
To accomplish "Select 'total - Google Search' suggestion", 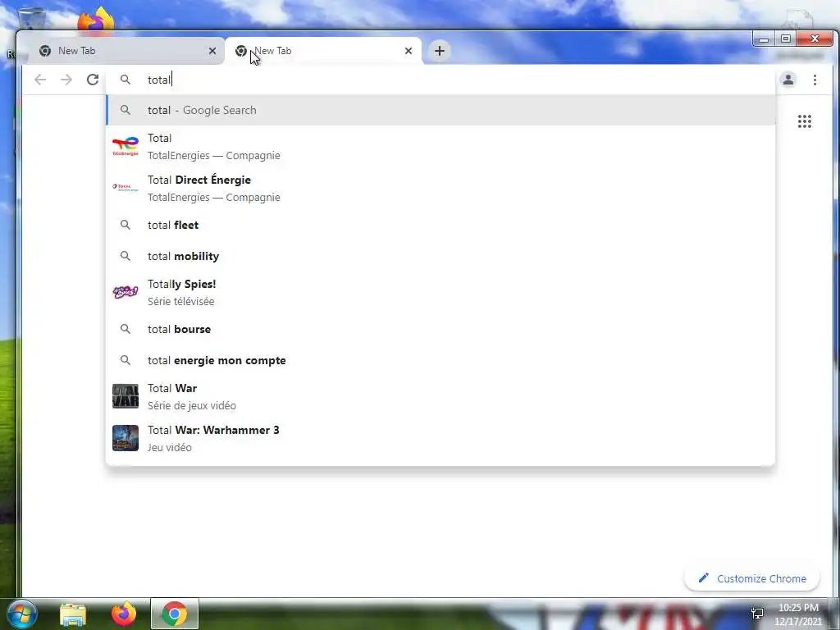I will coord(441,111).
